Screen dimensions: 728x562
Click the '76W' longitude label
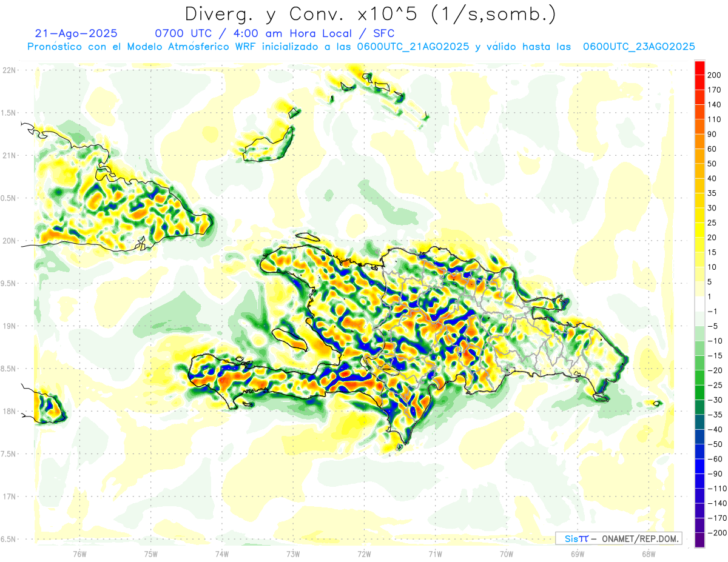(79, 553)
